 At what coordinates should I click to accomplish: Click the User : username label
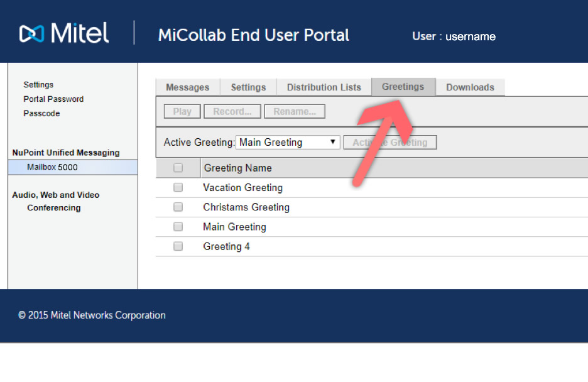[x=454, y=36]
